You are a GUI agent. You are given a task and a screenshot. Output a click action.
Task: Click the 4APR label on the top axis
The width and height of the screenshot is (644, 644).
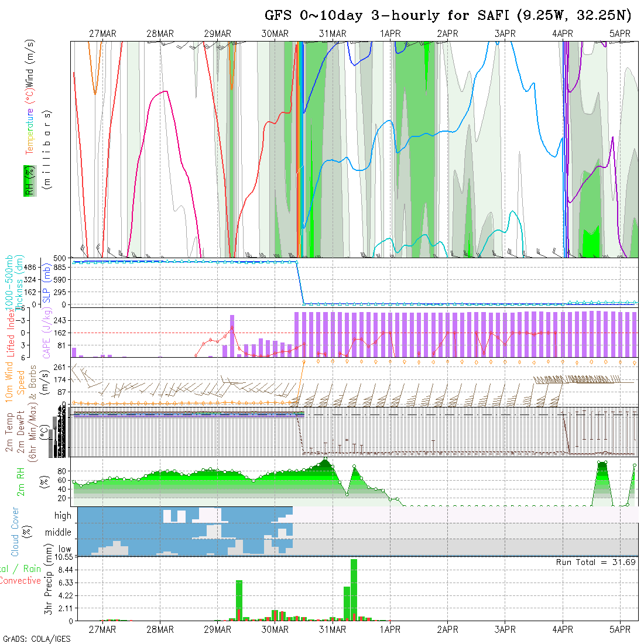pos(563,34)
